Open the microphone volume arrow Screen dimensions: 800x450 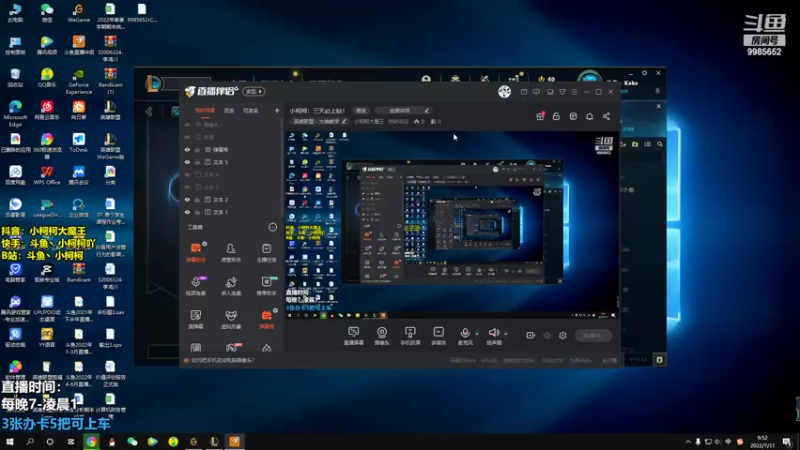pos(477,334)
